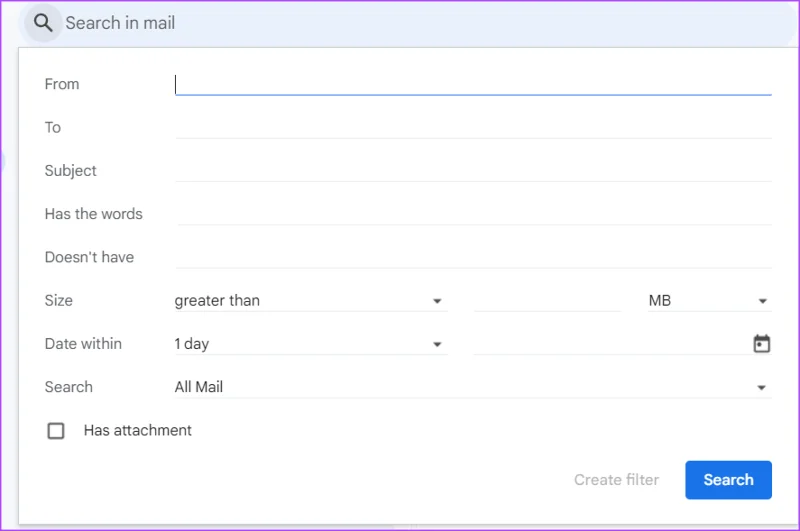Click the magnifying glass search icon
Screen dimensions: 800x531
[43, 23]
